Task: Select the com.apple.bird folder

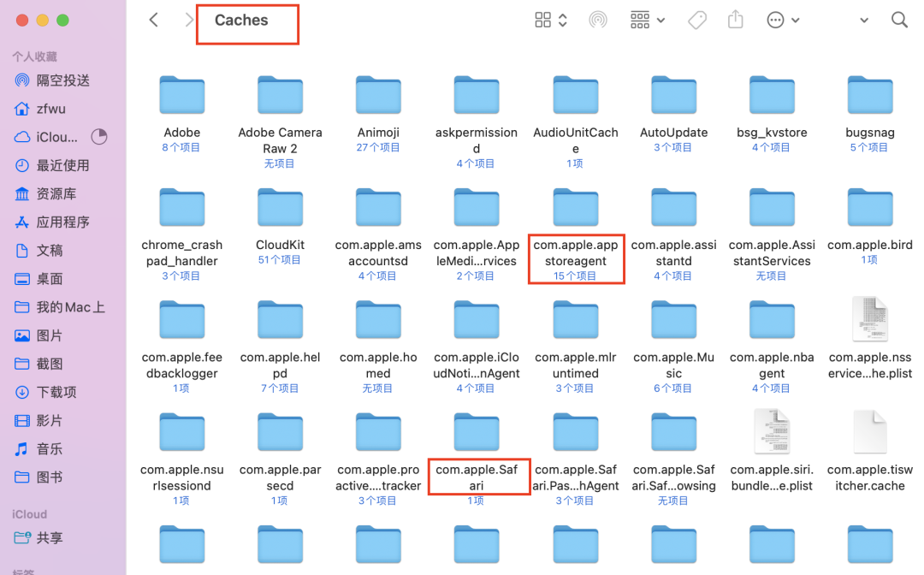Action: click(870, 207)
